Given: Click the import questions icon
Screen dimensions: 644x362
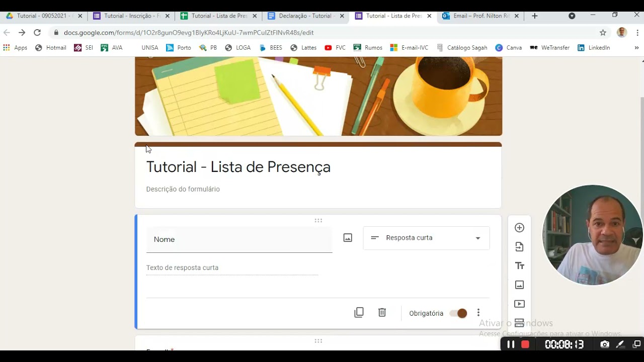Looking at the screenshot, I should [519, 247].
